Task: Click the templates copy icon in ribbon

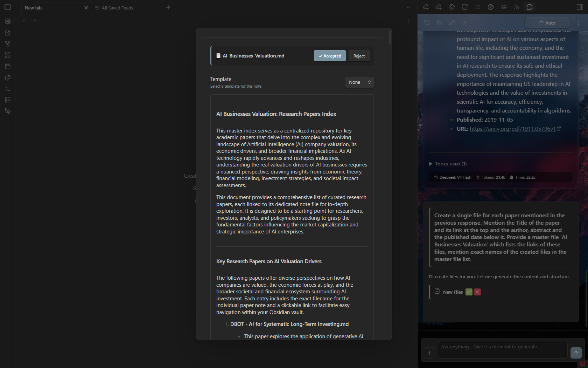Action: (x=8, y=77)
